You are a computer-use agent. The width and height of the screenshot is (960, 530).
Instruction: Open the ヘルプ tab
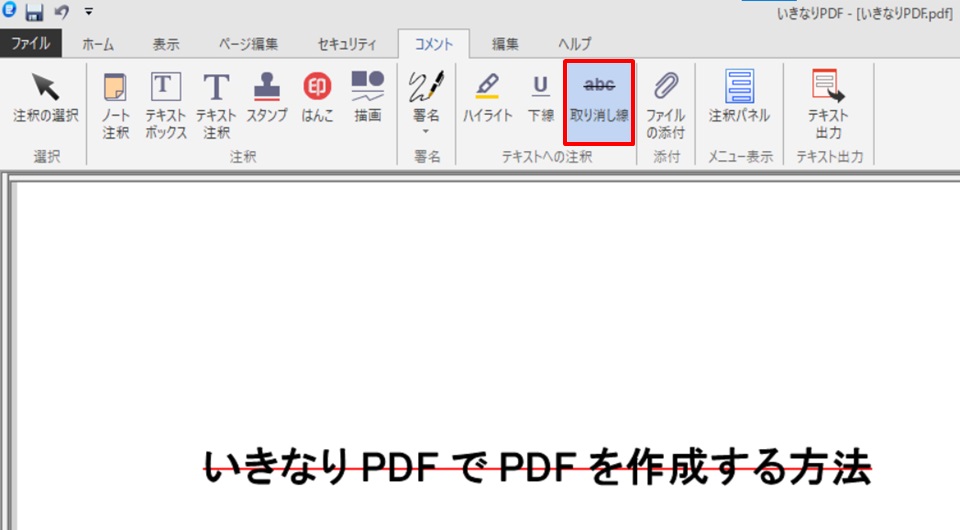(x=575, y=44)
